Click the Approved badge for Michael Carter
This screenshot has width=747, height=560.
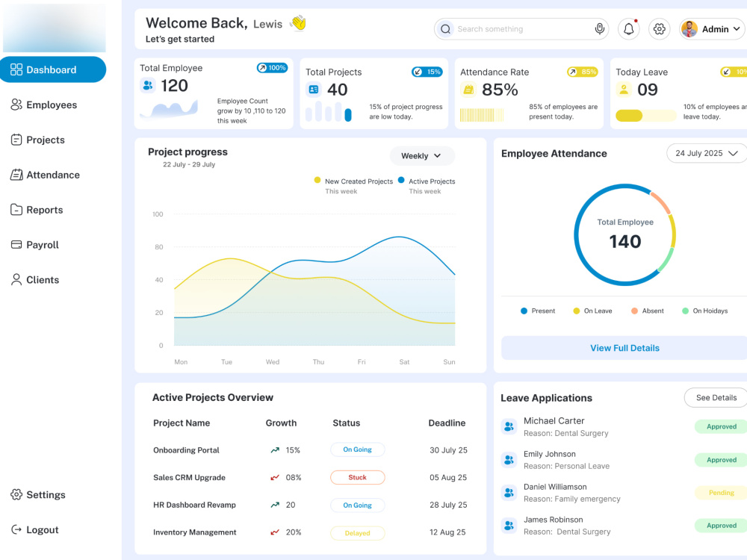pyautogui.click(x=722, y=426)
